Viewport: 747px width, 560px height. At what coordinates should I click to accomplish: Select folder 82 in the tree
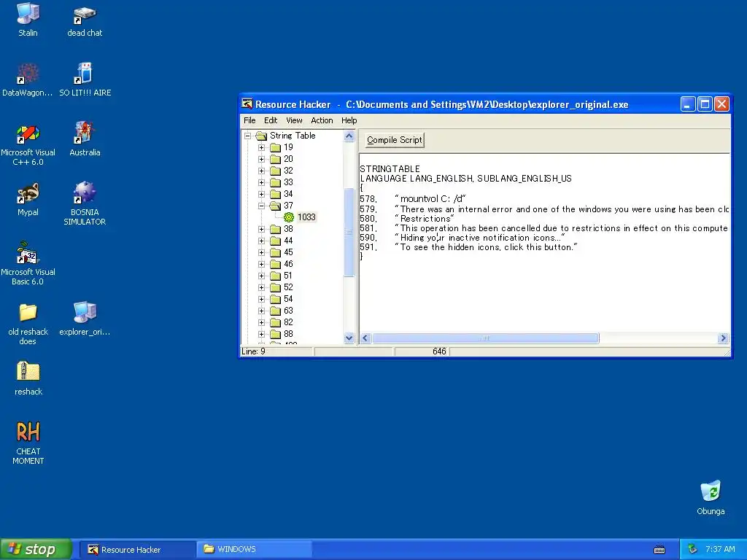(x=282, y=322)
